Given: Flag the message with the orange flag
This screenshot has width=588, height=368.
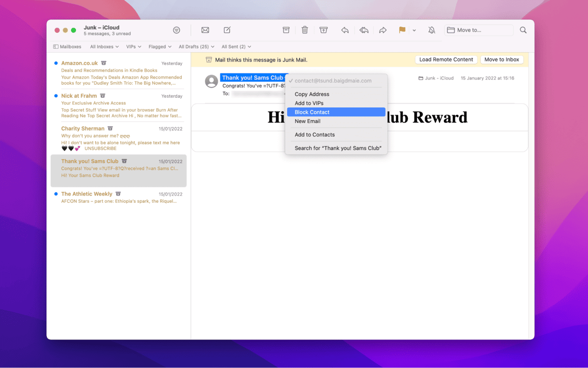Looking at the screenshot, I should (402, 30).
